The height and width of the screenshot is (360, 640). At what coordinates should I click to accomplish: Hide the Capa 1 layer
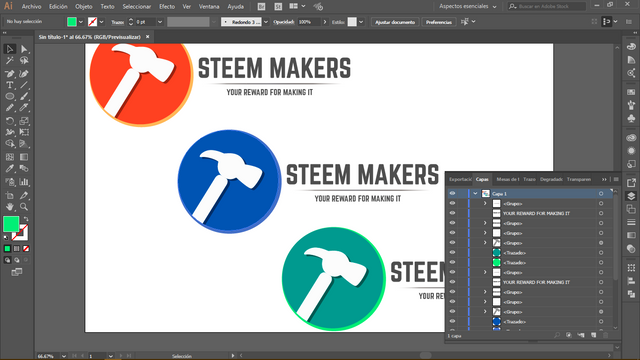coord(452,193)
